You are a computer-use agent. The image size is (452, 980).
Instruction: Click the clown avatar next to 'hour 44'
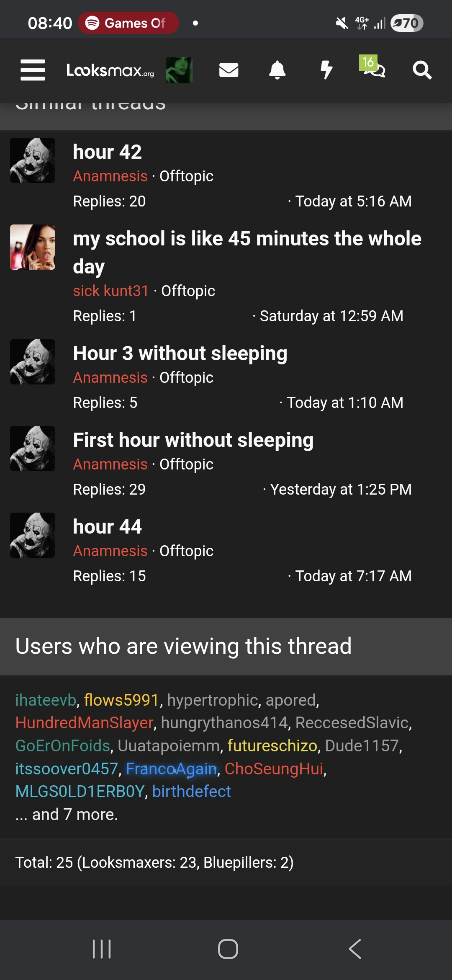tap(32, 535)
